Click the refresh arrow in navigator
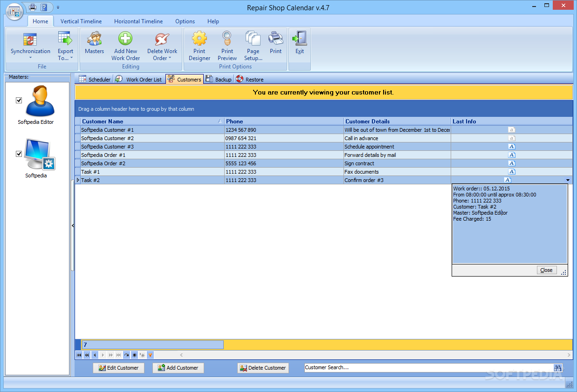 [x=126, y=355]
